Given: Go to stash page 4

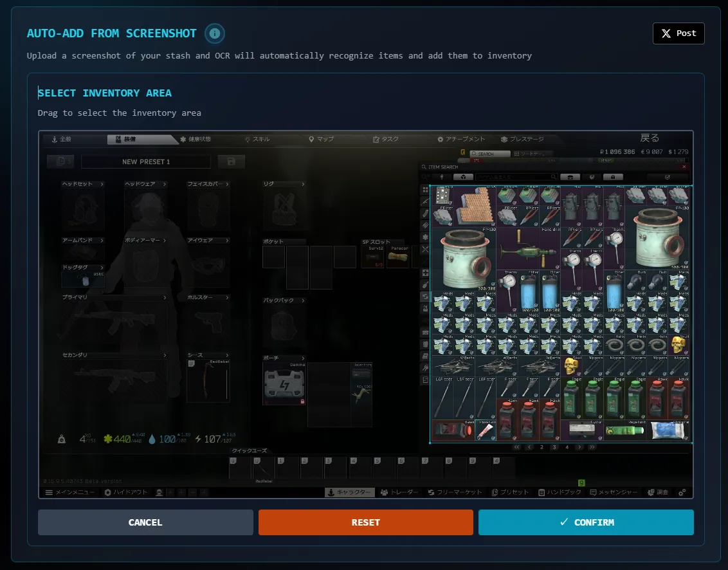Looking at the screenshot, I should [566, 446].
